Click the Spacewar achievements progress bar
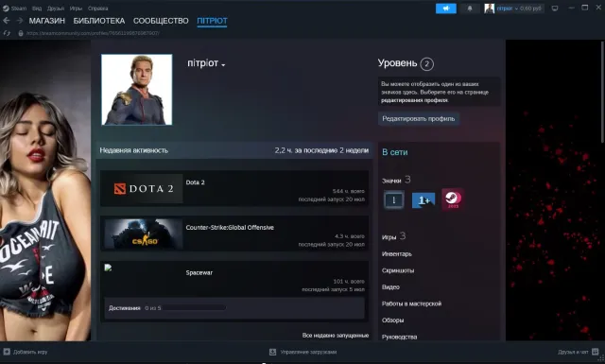This screenshot has height=364, width=605. (195, 308)
